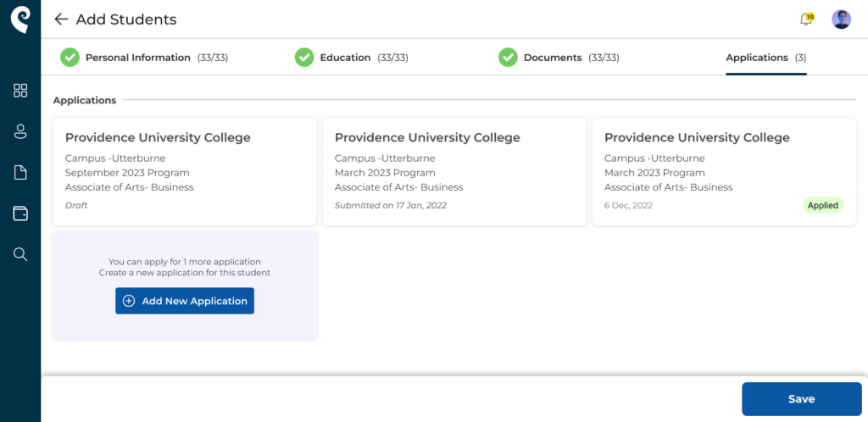Go back using the arrow icon
The image size is (868, 422).
click(61, 19)
